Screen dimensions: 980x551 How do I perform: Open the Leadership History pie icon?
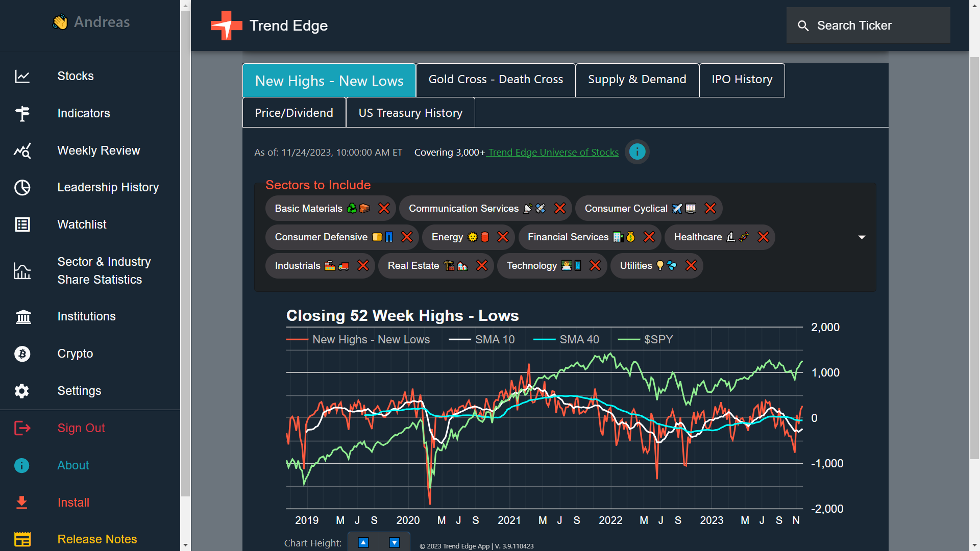point(22,188)
